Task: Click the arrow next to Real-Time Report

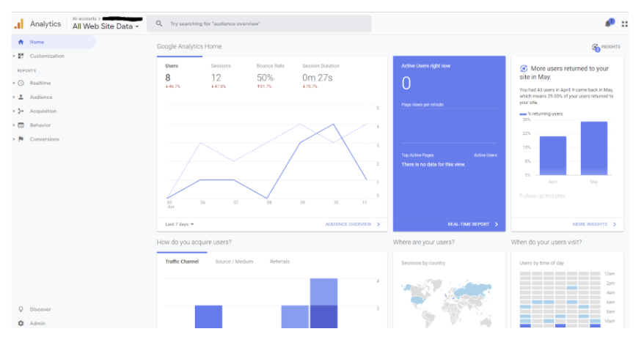Action: [x=496, y=224]
